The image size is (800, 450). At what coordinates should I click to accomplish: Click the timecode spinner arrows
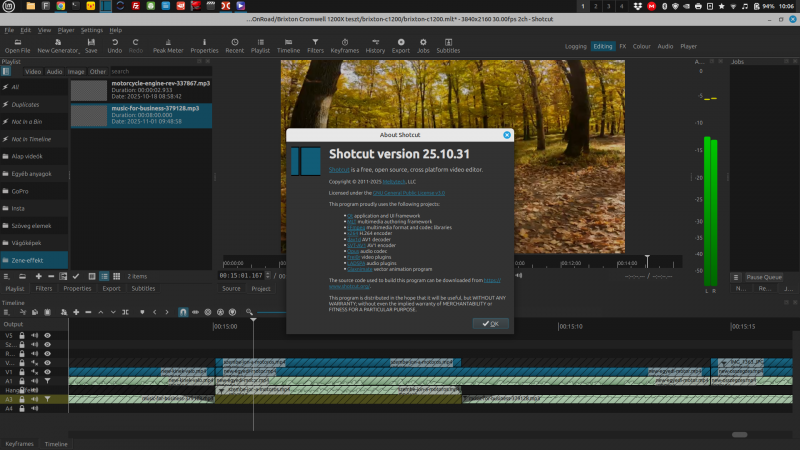267,276
